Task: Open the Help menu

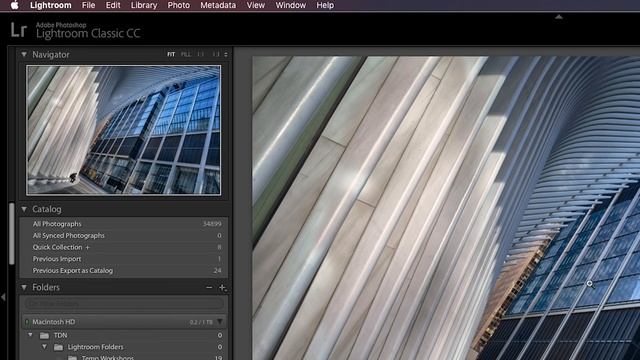Action: pyautogui.click(x=325, y=5)
